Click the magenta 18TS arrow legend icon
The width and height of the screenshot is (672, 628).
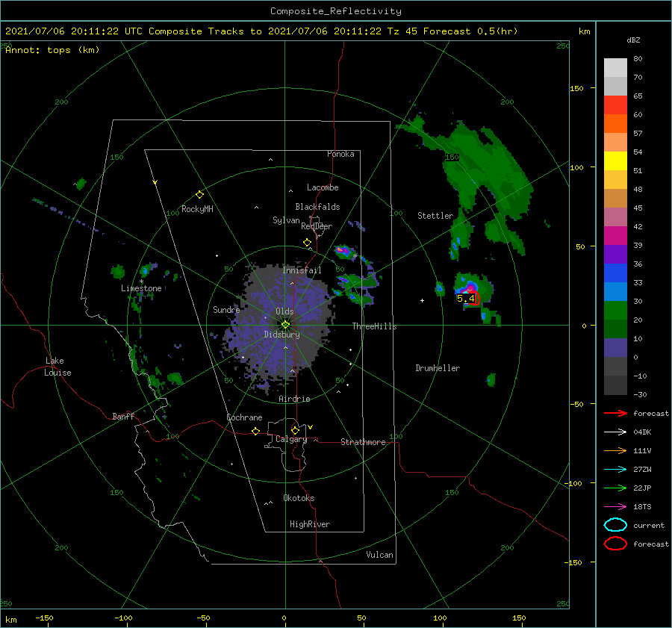615,506
